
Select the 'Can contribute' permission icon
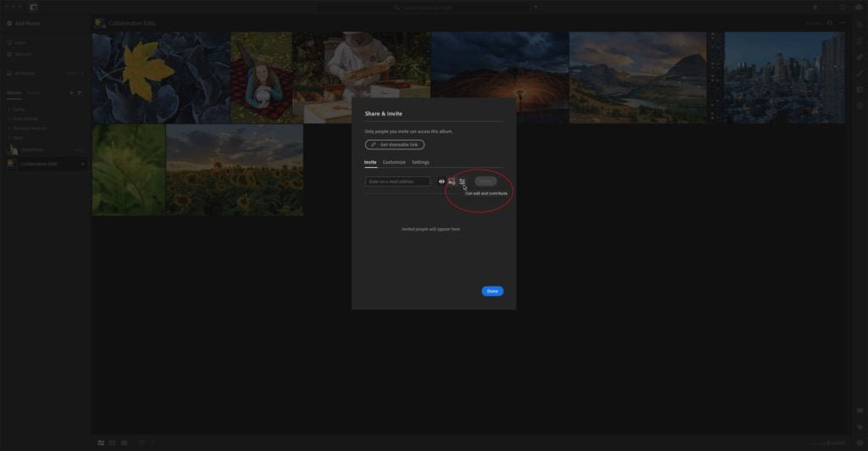click(x=452, y=181)
